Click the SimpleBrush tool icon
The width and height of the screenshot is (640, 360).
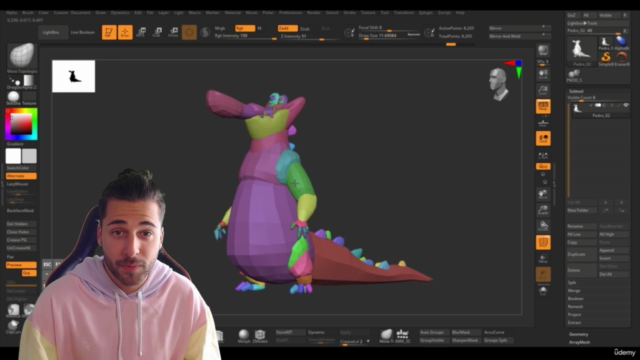click(606, 58)
